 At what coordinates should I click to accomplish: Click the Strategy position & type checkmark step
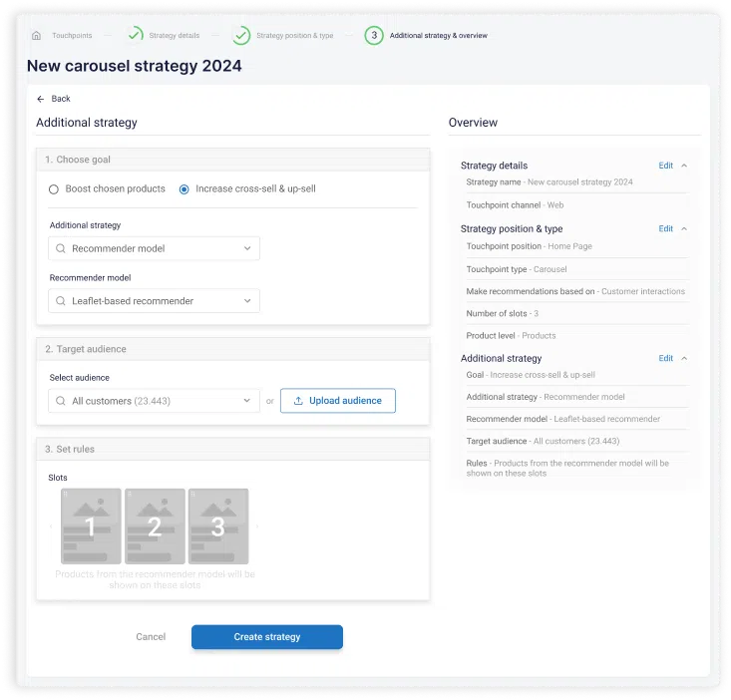point(241,36)
